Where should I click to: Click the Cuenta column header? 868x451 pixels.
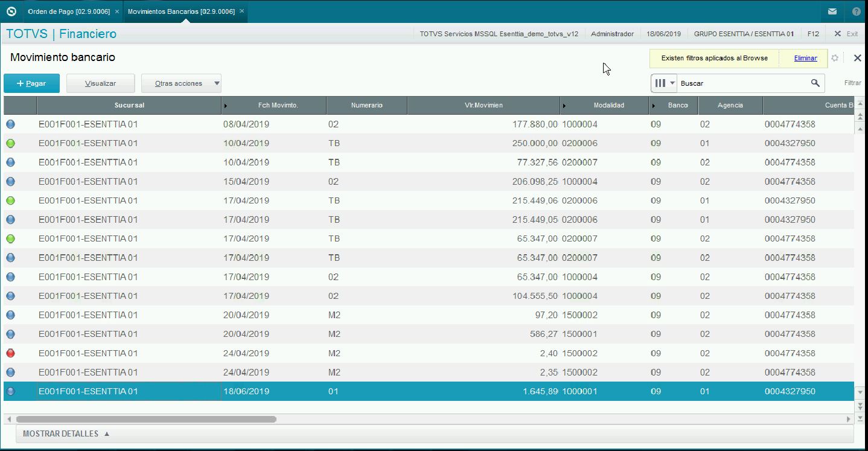tap(809, 105)
